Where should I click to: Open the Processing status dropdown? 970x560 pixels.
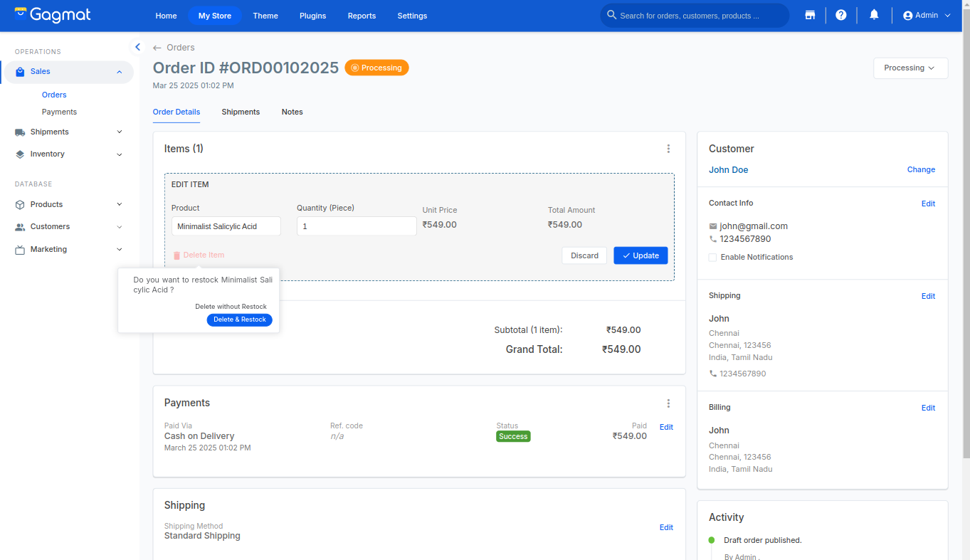910,68
